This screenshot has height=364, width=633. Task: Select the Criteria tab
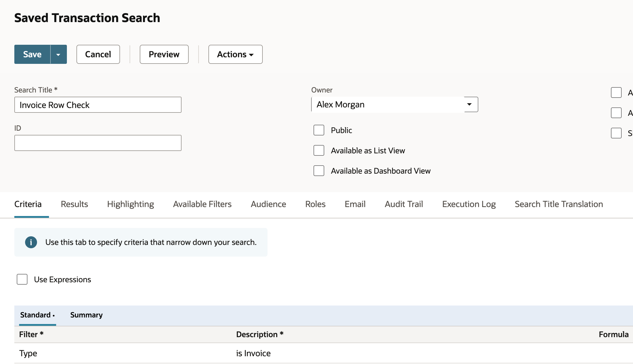tap(28, 204)
